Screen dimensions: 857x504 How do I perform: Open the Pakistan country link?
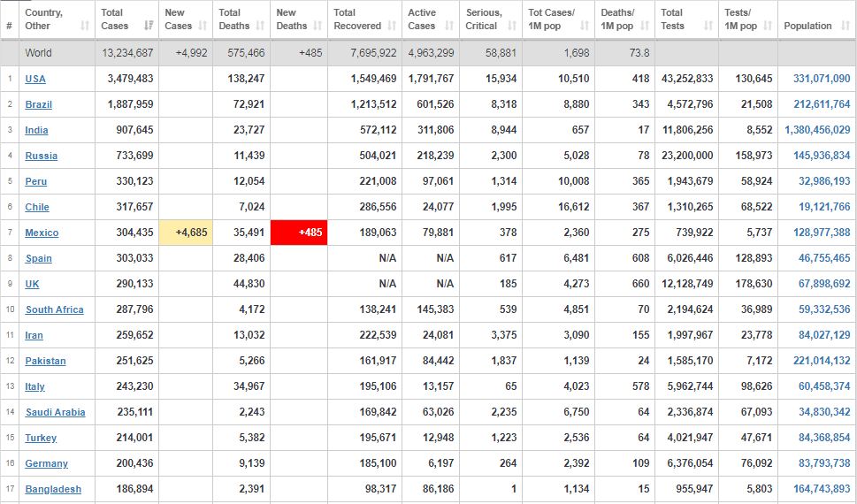pos(45,362)
